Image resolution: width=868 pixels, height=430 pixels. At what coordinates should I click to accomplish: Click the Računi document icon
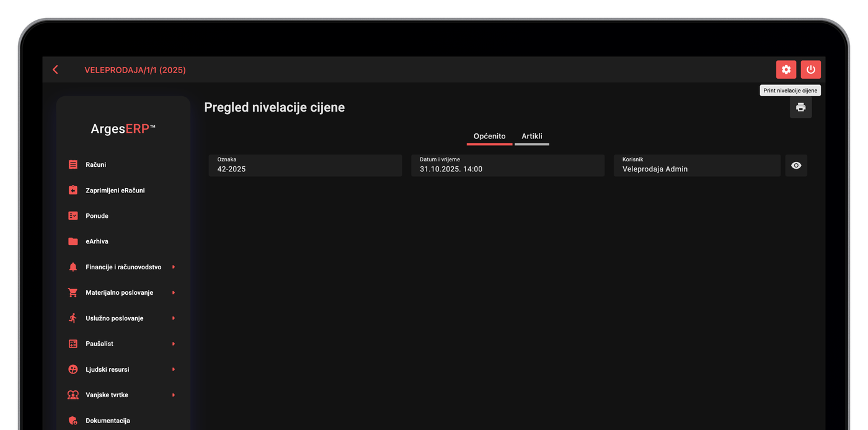click(x=73, y=164)
